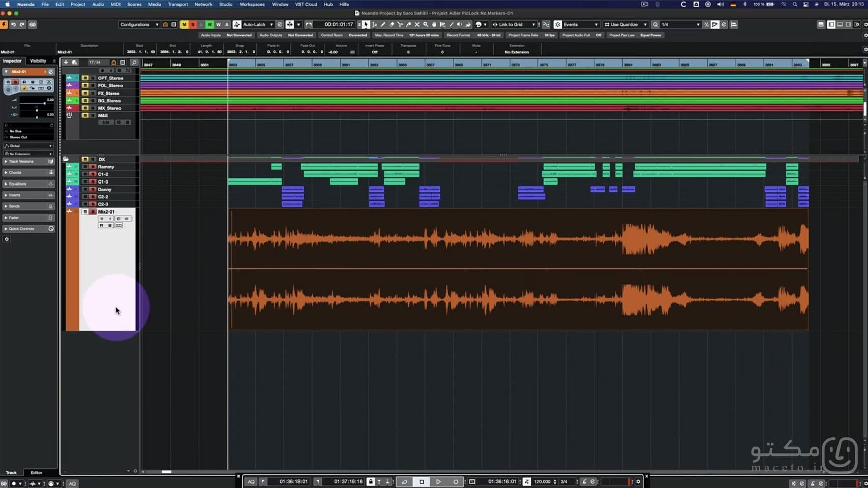Solo the C2-3 track
Viewport: 868px width, 488px height.
point(93,204)
